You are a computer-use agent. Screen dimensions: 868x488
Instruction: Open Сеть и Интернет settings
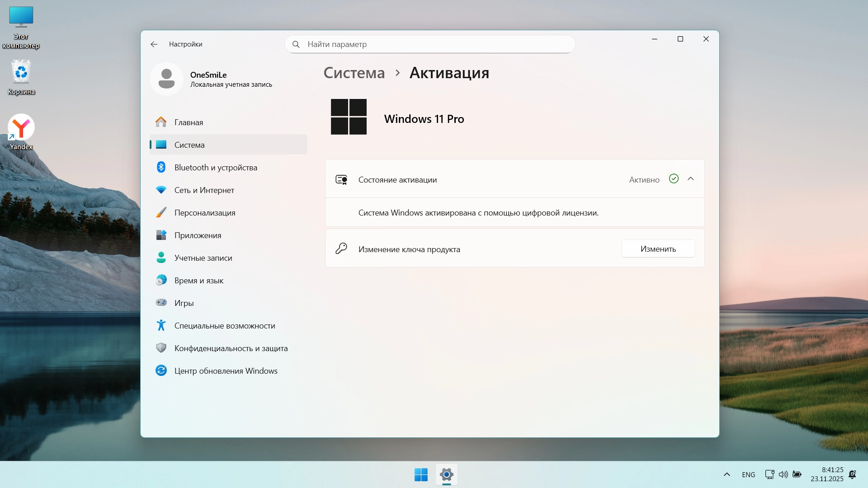click(204, 190)
